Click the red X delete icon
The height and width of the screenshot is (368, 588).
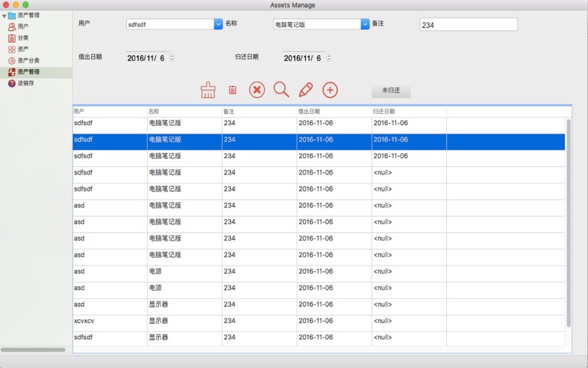tap(257, 90)
